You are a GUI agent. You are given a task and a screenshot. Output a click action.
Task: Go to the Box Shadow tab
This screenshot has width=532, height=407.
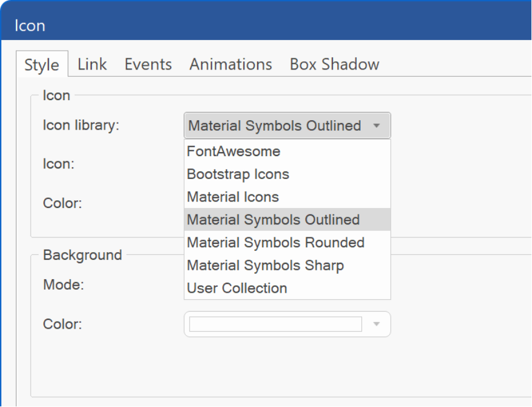(x=334, y=64)
